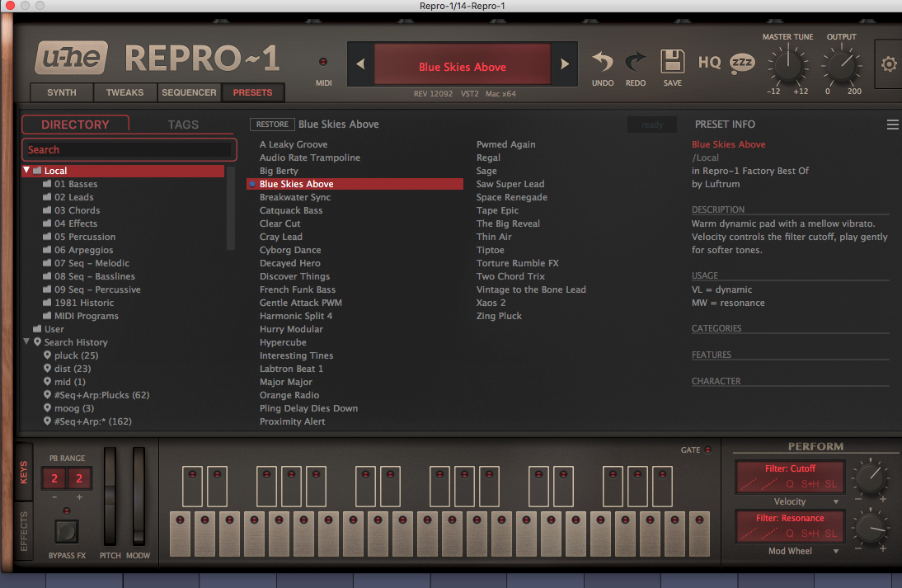Click the MASTER TUNE knob
902x588 pixels.
(787, 64)
